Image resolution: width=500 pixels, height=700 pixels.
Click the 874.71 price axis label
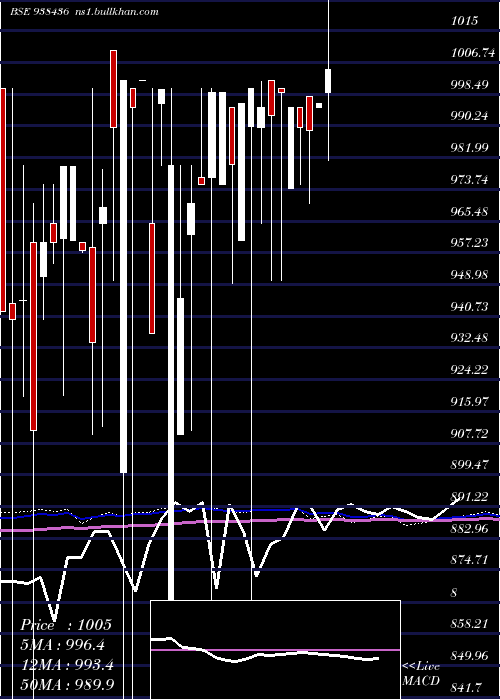[469, 560]
